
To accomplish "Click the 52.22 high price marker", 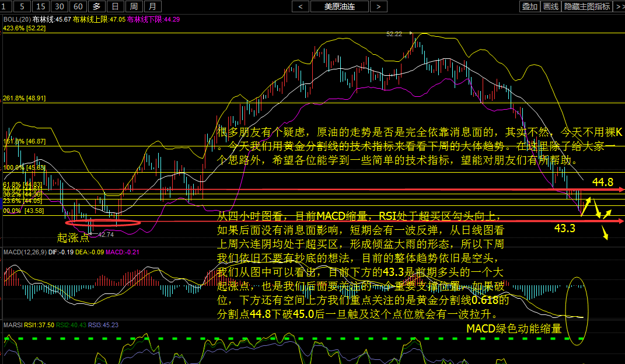I will pos(394,34).
